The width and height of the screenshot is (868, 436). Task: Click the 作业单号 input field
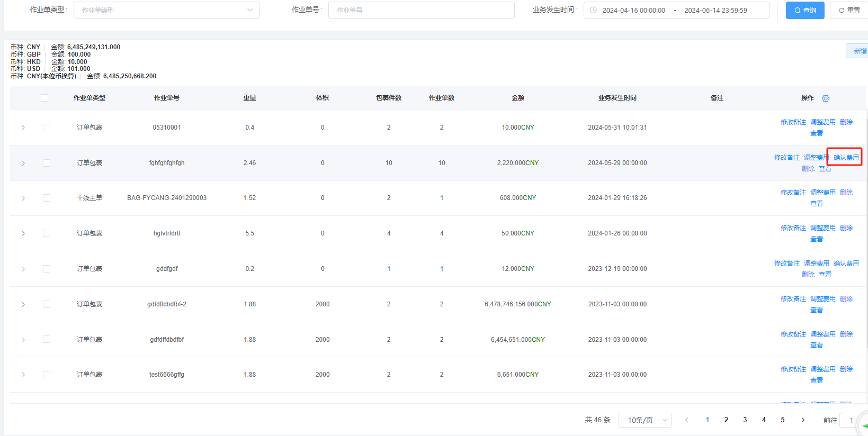[x=421, y=10]
